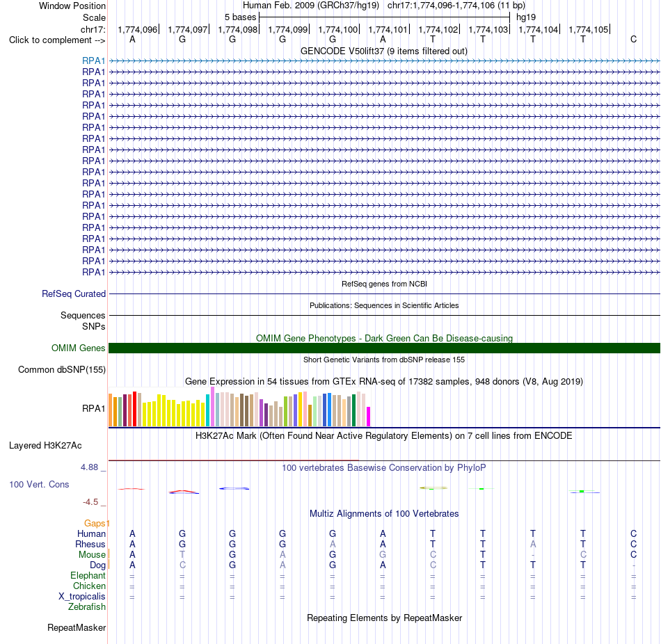Click position label 1,774,099 on ruler
661x644 pixels.
tap(288, 29)
